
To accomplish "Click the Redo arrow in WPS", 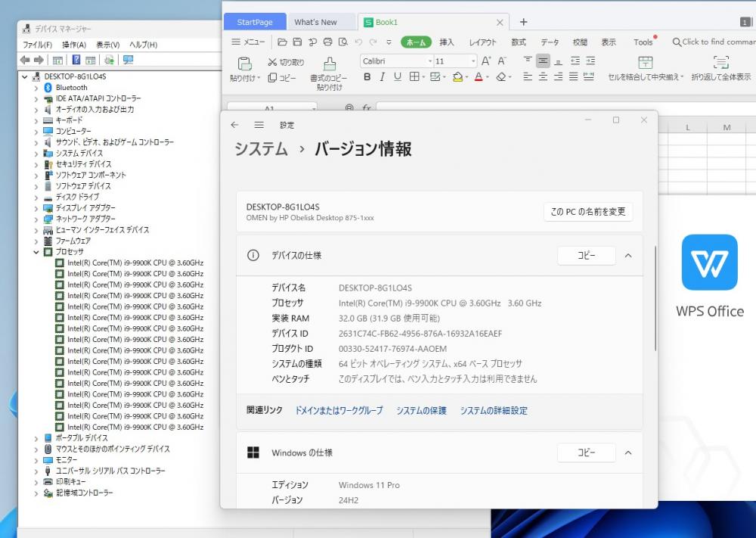I will coord(373,42).
